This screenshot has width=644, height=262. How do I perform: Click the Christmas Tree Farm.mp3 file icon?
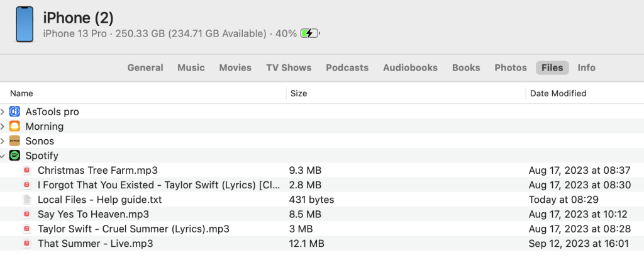click(x=26, y=170)
